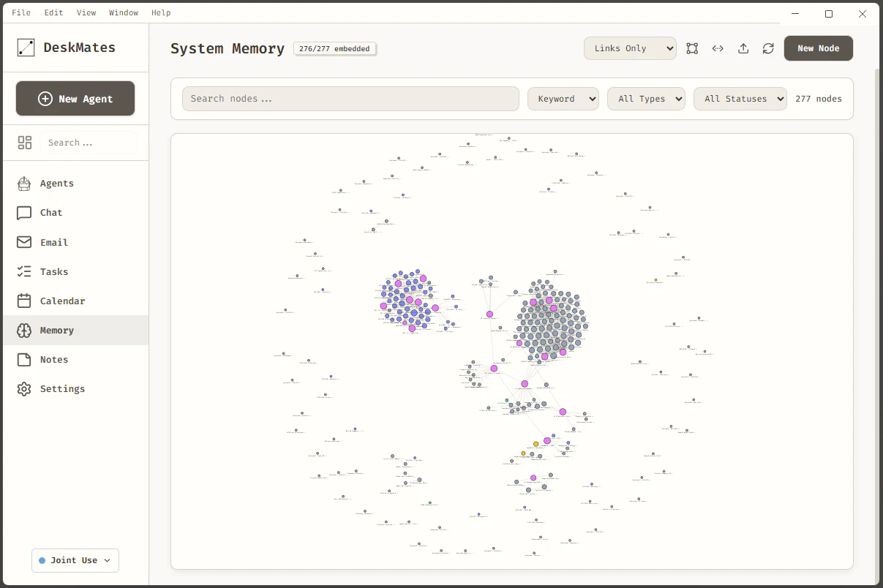This screenshot has width=883, height=588.
Task: Click the Tasks checklist icon
Action: [x=24, y=271]
